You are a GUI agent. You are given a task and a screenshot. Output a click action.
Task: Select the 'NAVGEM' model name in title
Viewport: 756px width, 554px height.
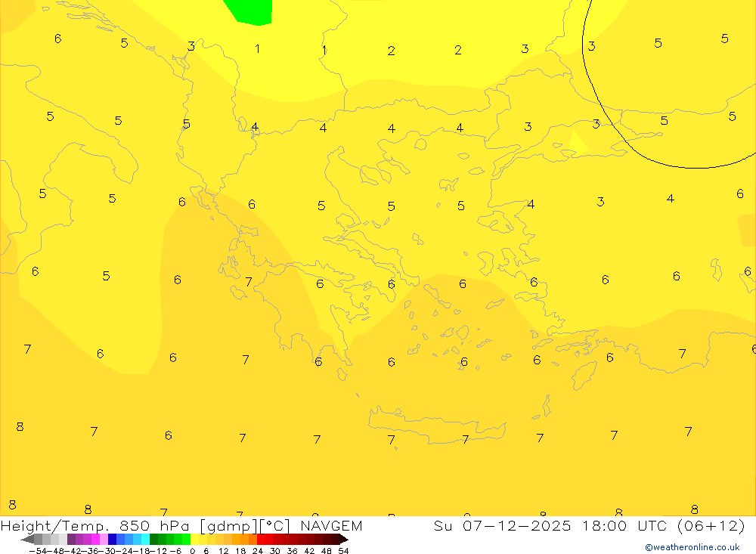[331, 525]
